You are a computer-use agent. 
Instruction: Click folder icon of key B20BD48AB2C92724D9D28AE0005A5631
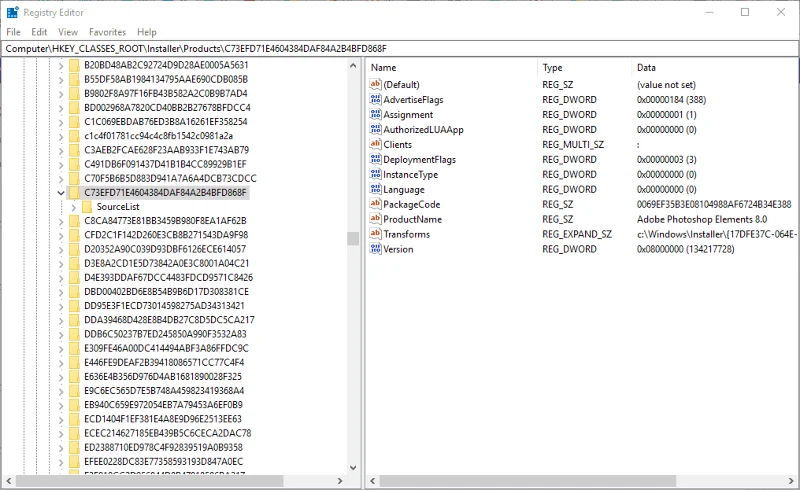tap(74, 65)
